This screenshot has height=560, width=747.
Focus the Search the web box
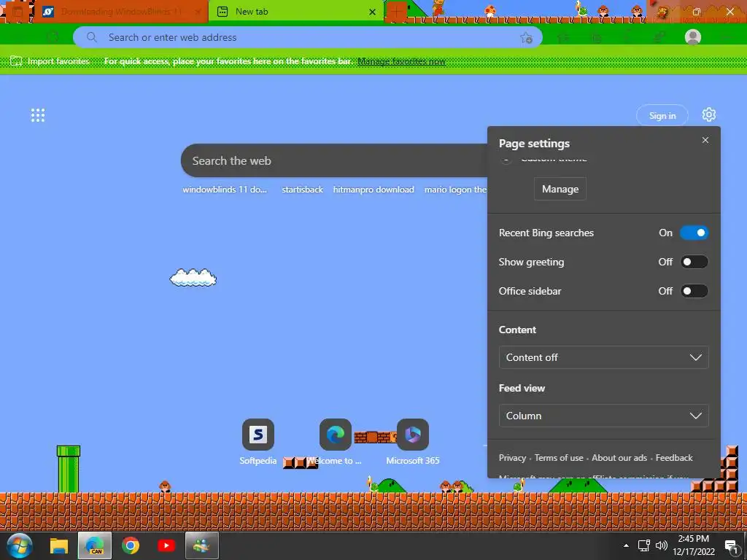334,160
